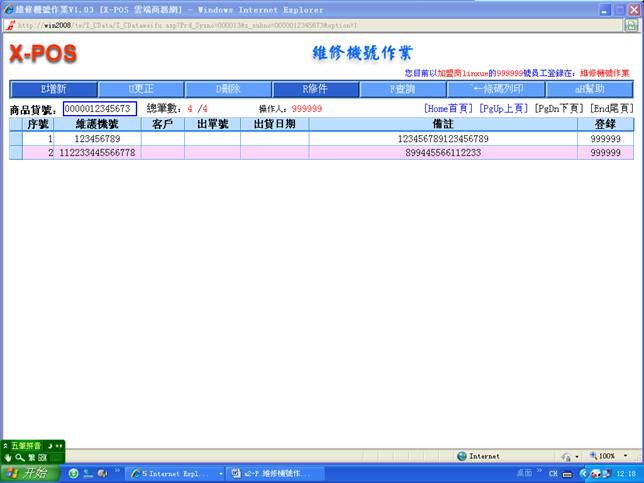Open the 100% zoom level dropdown

606,456
